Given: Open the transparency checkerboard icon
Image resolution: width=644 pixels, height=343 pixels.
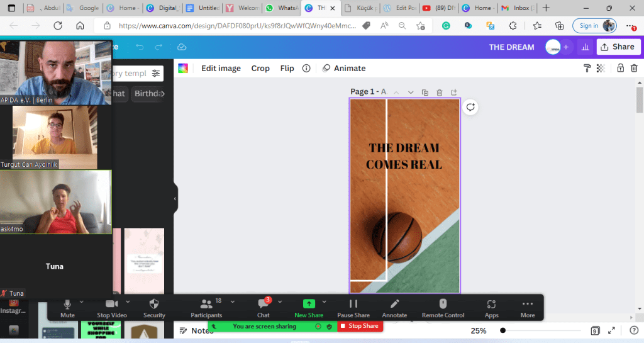Looking at the screenshot, I should pyautogui.click(x=601, y=69).
